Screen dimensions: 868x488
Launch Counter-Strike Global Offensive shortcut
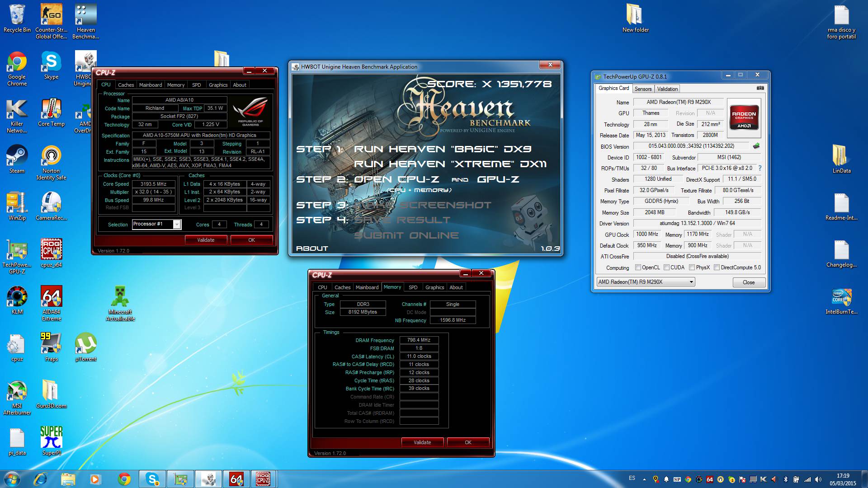click(x=52, y=21)
